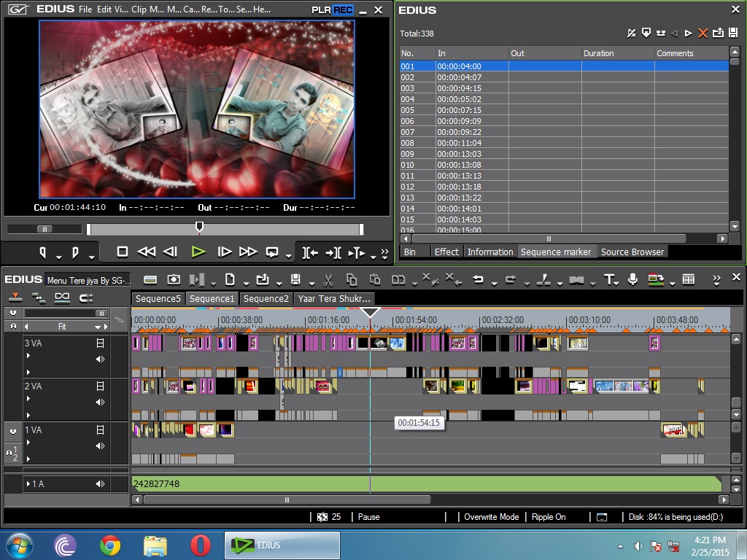Expand the 1 A audio track triangle
This screenshot has height=560, width=747.
28,484
